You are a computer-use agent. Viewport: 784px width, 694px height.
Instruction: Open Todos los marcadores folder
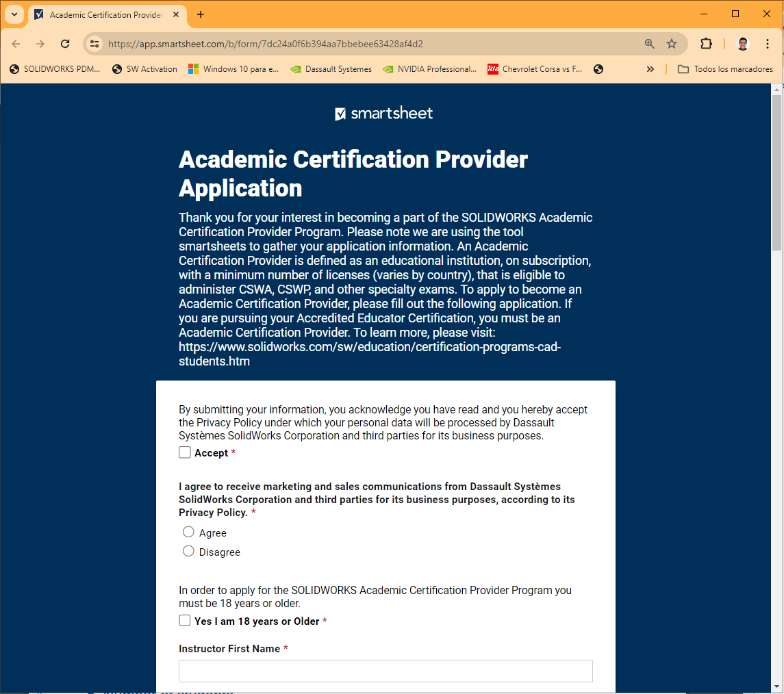725,69
